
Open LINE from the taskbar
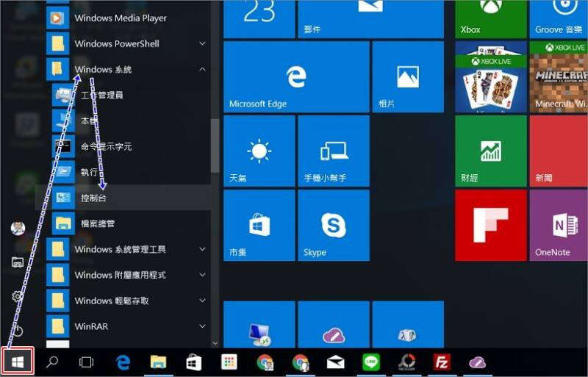[371, 362]
